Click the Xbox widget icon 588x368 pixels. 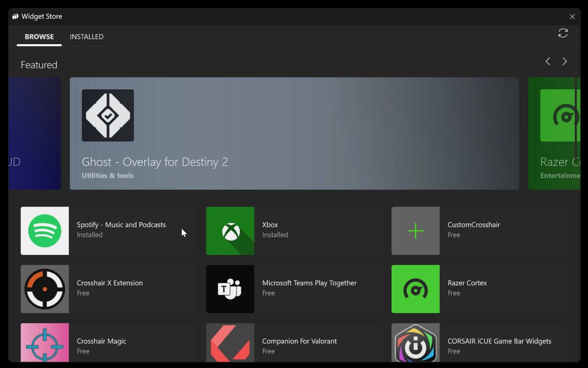230,231
